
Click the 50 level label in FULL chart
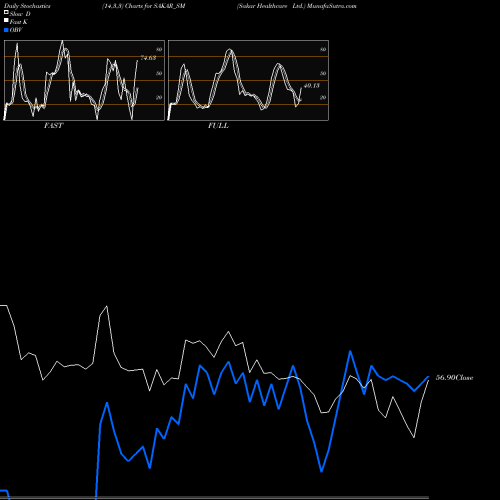[x=323, y=73]
